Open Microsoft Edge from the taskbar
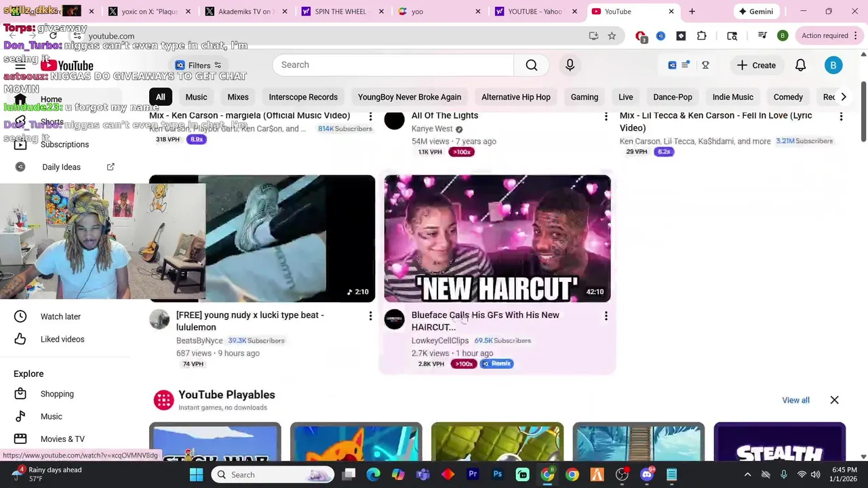The image size is (868, 488). [x=374, y=474]
